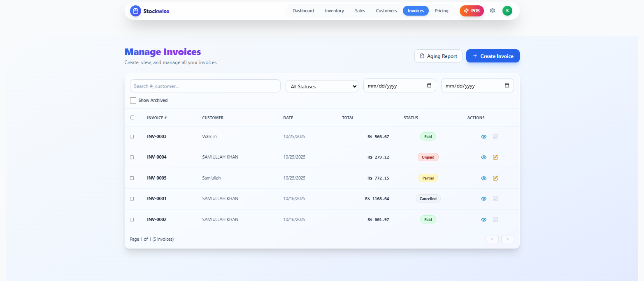Tick the select-all checkbox in table header
Image resolution: width=644 pixels, height=281 pixels.
[132, 117]
